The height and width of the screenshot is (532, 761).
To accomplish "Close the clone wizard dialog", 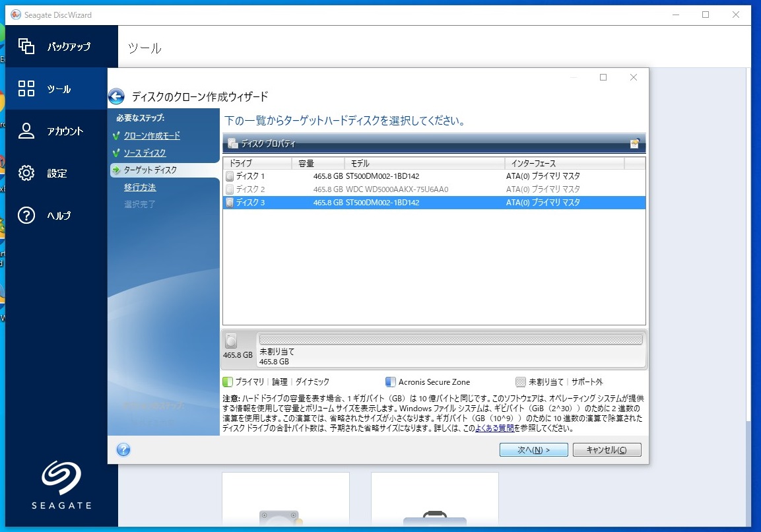I will tap(634, 77).
